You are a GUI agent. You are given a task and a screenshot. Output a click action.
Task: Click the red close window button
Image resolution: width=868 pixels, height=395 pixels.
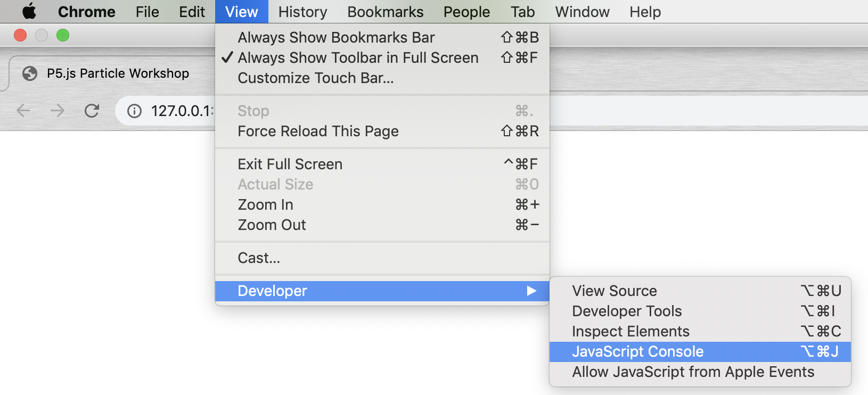point(20,35)
